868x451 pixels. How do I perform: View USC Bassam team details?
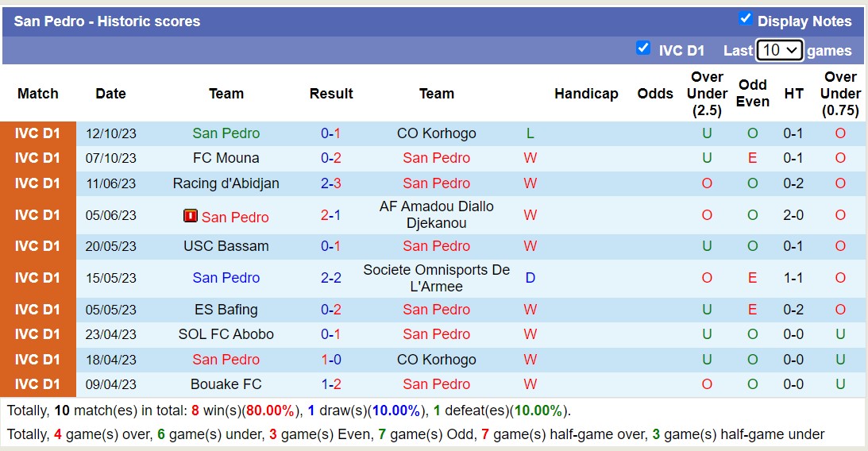coord(226,246)
